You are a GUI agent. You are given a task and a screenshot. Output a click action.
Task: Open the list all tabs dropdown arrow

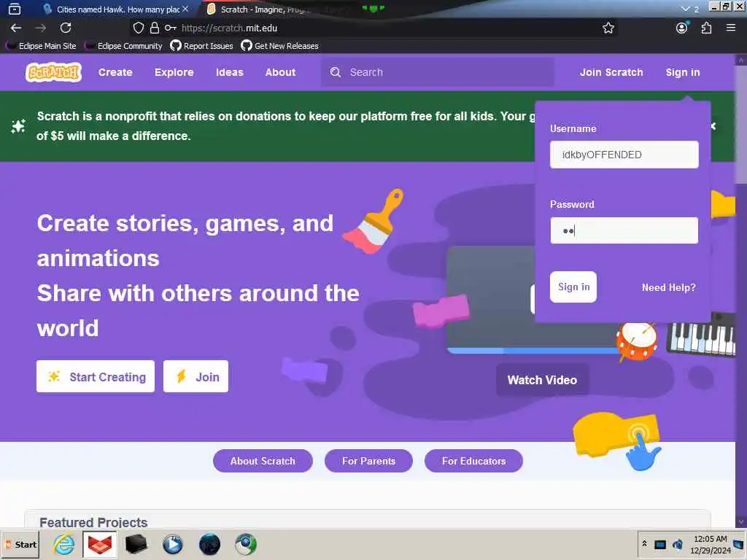[685, 9]
